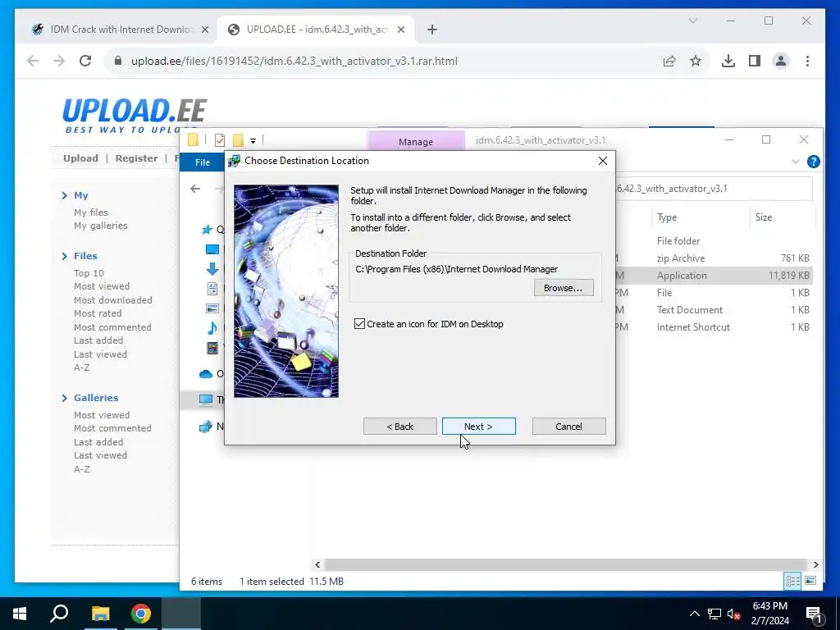Click new folder quick-access icon in Explorer
The height and width of the screenshot is (630, 840).
(x=238, y=140)
